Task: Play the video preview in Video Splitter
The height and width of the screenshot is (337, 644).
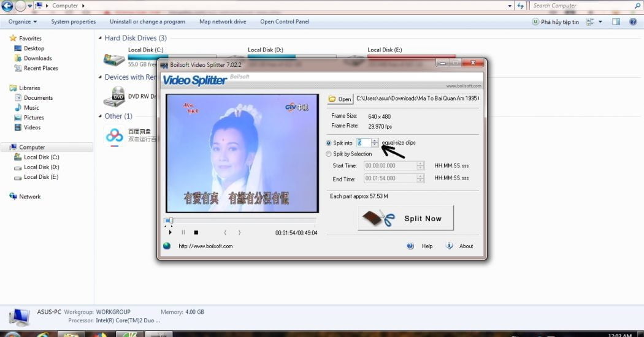Action: (170, 232)
